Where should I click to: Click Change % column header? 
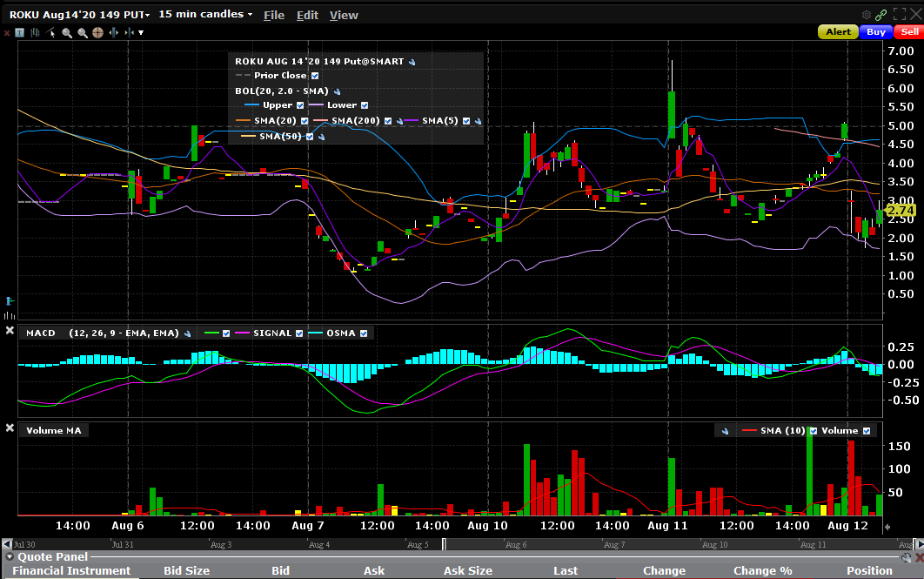tap(762, 571)
